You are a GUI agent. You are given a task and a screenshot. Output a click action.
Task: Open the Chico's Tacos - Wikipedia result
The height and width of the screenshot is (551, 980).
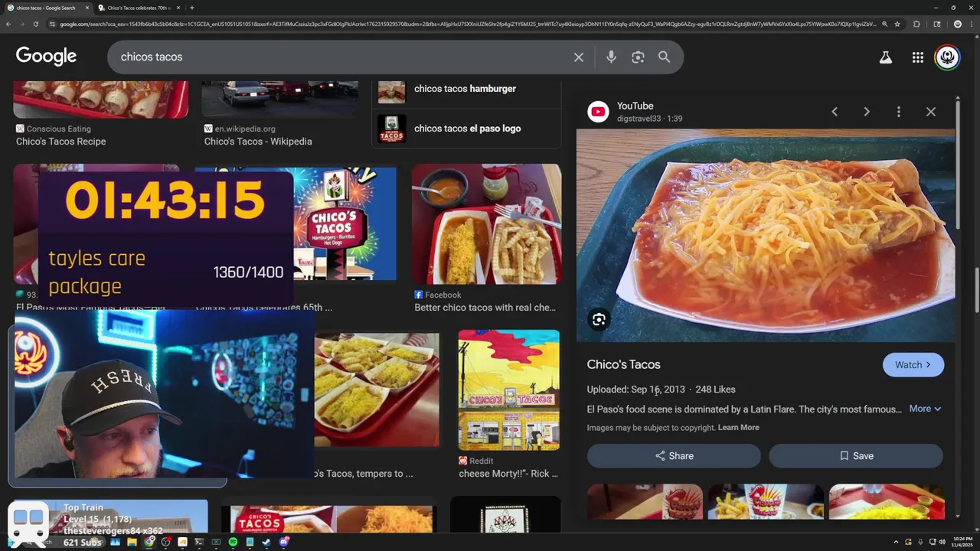[258, 142]
